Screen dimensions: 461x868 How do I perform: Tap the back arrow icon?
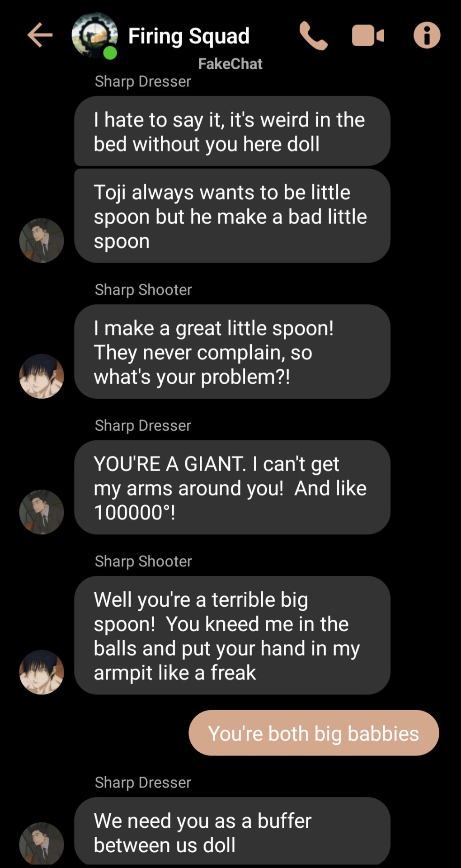pos(40,35)
